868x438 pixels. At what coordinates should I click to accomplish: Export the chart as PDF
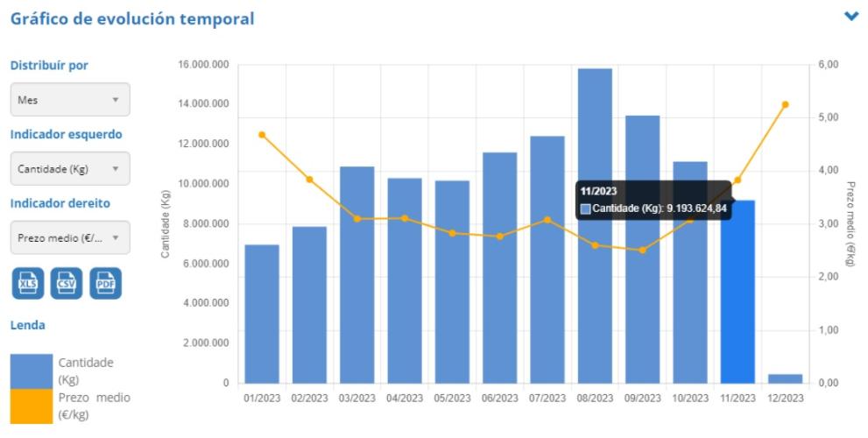tap(105, 284)
